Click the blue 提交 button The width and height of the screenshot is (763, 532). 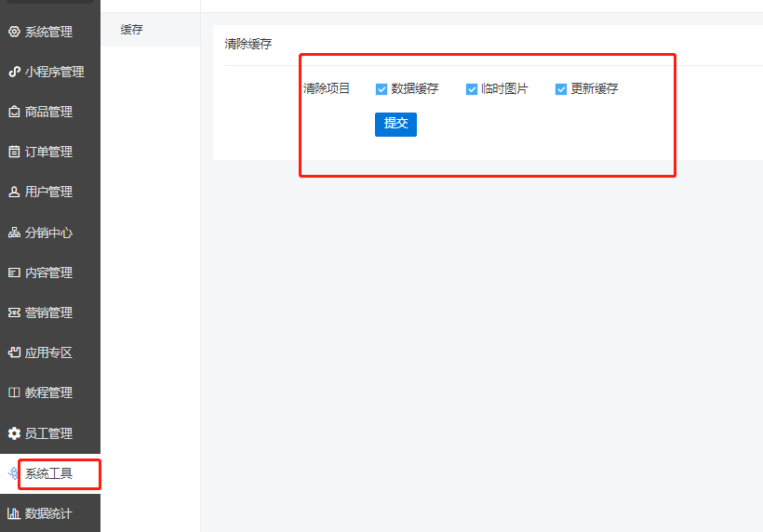coord(395,125)
